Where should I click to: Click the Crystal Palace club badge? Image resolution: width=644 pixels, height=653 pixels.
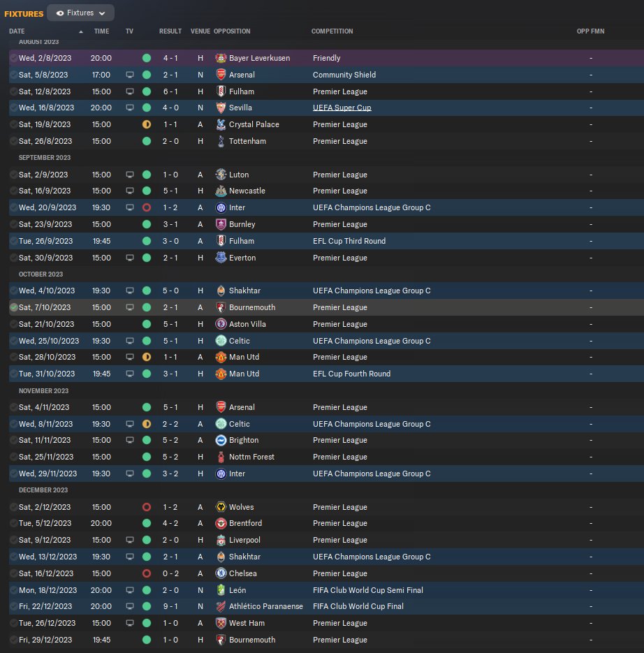point(221,124)
